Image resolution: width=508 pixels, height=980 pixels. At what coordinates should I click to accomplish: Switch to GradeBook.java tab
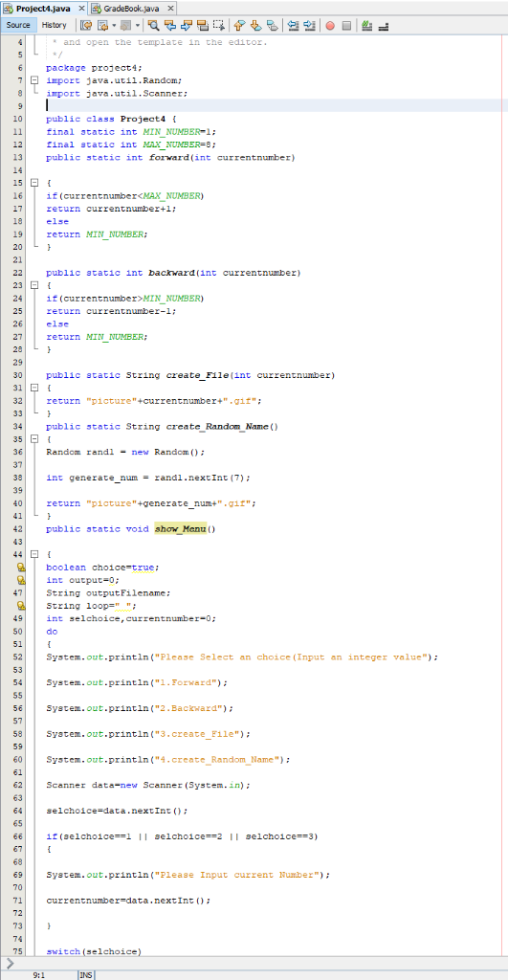click(x=130, y=8)
